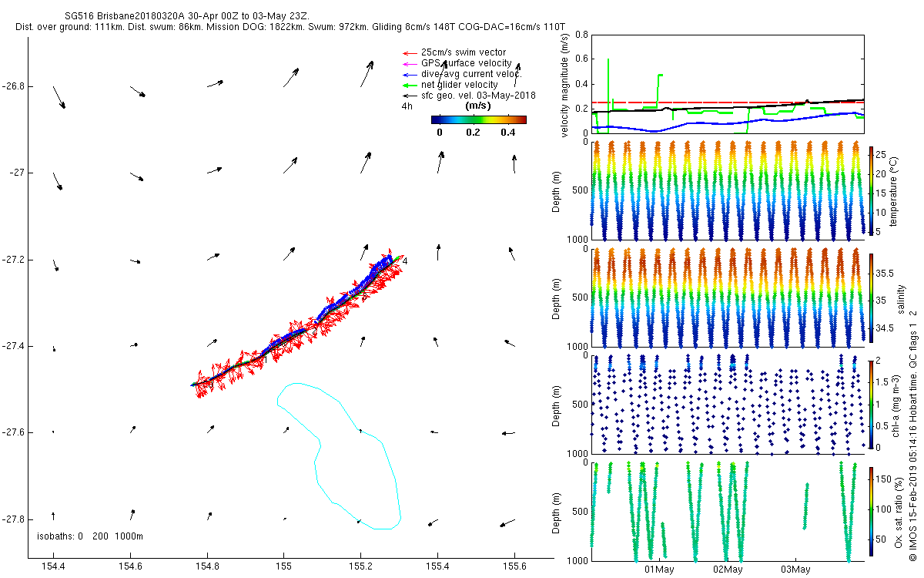Viewport: 924px width, 578px height.
Task: Select the salinity colorbar
Action: click(872, 297)
